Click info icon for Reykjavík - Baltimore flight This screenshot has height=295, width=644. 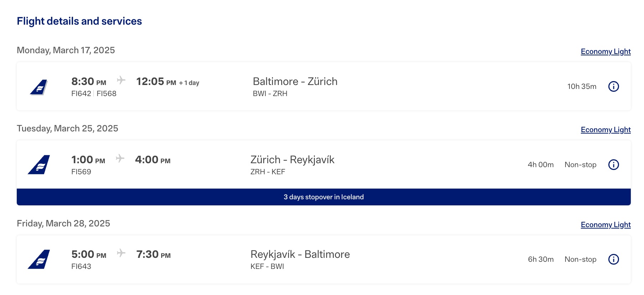(613, 259)
